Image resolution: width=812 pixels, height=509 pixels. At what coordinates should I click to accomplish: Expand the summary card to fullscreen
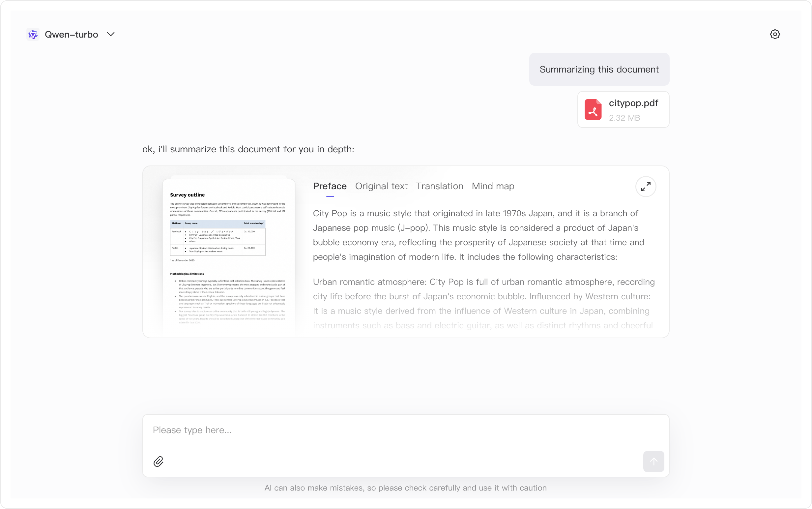coord(646,187)
